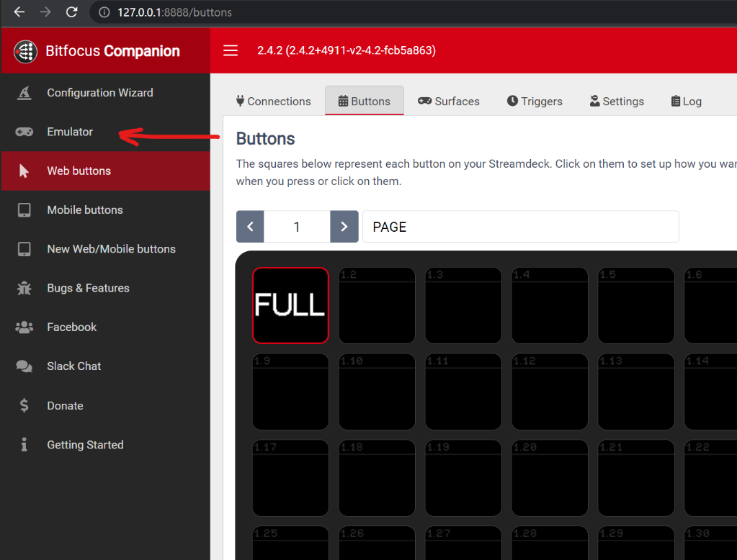Click the Web buttons cursor icon
The height and width of the screenshot is (560, 737).
coord(24,171)
